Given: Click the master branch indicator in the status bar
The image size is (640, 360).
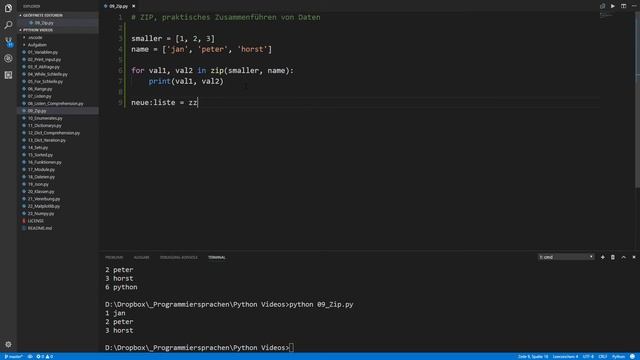Looking at the screenshot, I should (x=13, y=356).
